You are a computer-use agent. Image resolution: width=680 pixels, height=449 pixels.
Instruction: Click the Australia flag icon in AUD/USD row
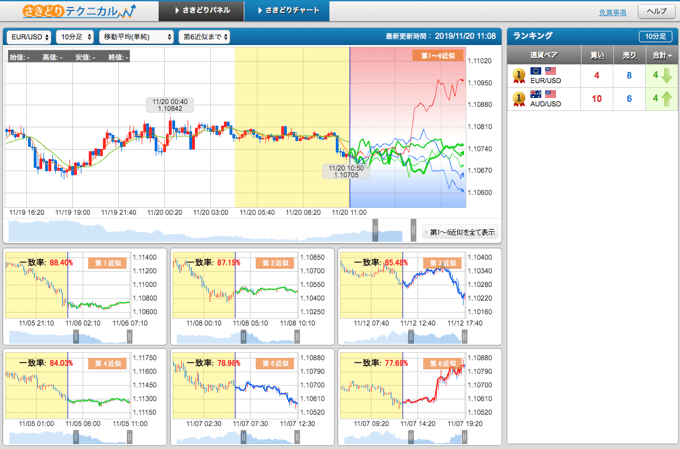536,94
